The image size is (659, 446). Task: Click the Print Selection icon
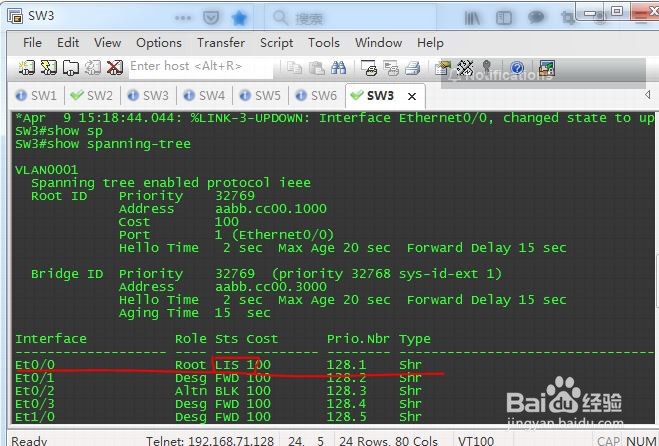(391, 68)
